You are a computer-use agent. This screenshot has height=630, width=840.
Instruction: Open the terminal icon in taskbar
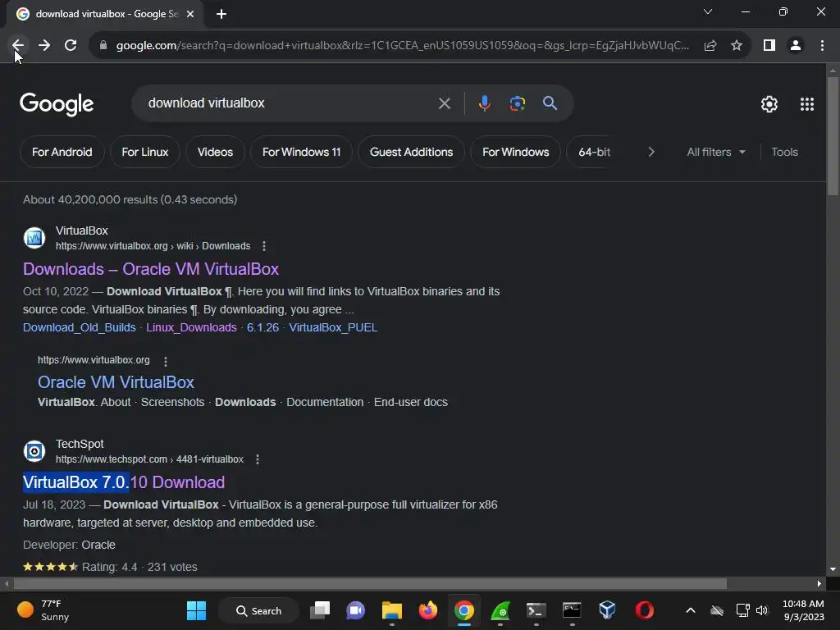[x=536, y=610]
